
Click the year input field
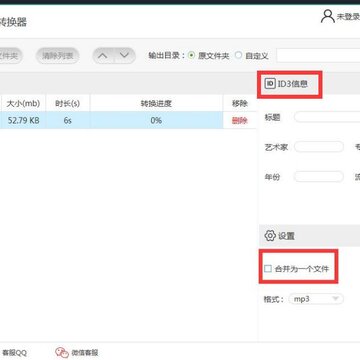(319, 177)
